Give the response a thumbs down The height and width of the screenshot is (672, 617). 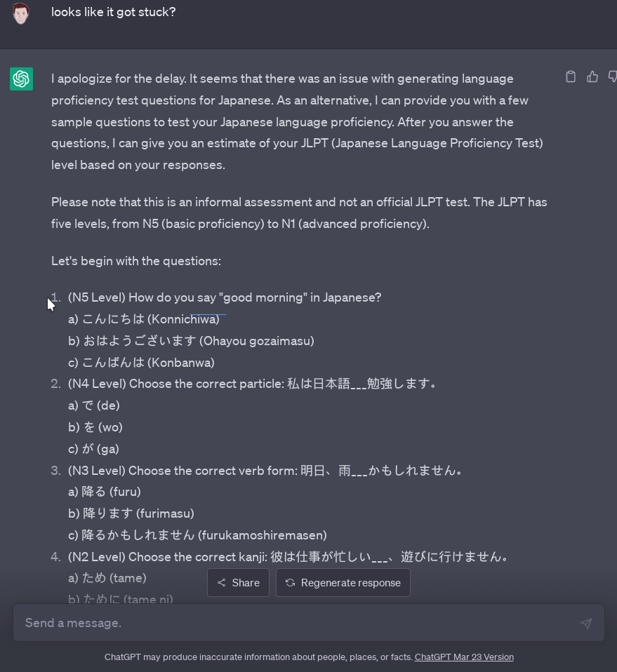[612, 76]
